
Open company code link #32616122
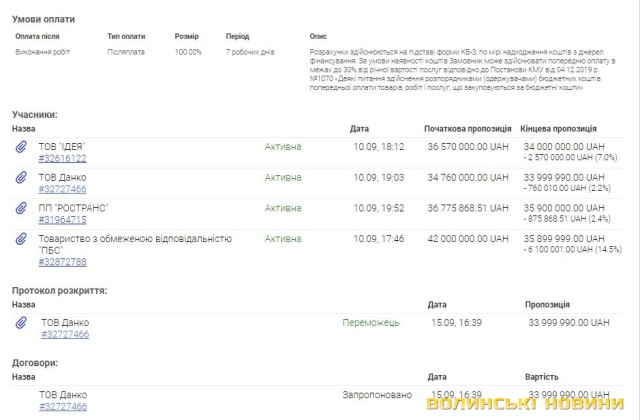(x=62, y=158)
